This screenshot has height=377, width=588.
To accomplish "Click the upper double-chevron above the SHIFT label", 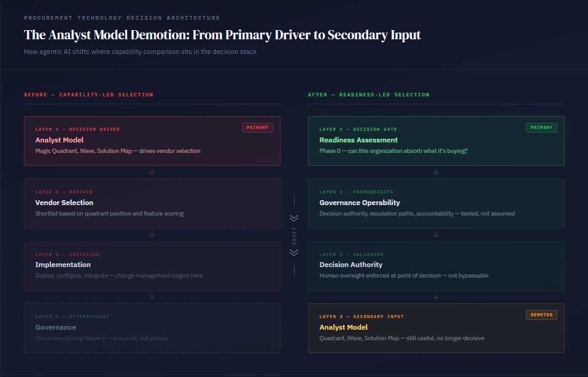I will pos(294,218).
